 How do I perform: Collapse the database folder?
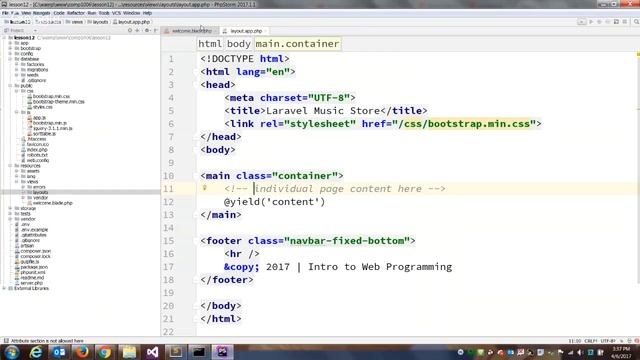pyautogui.click(x=10, y=59)
